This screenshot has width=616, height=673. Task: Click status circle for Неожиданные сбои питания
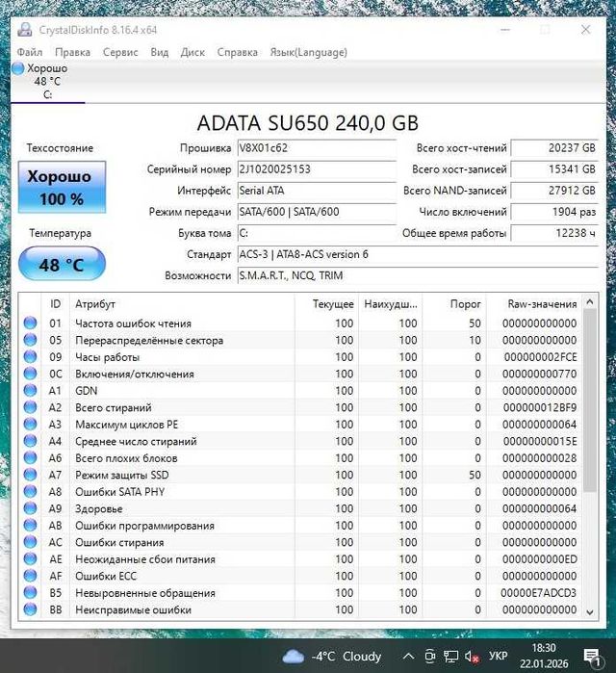click(x=30, y=558)
